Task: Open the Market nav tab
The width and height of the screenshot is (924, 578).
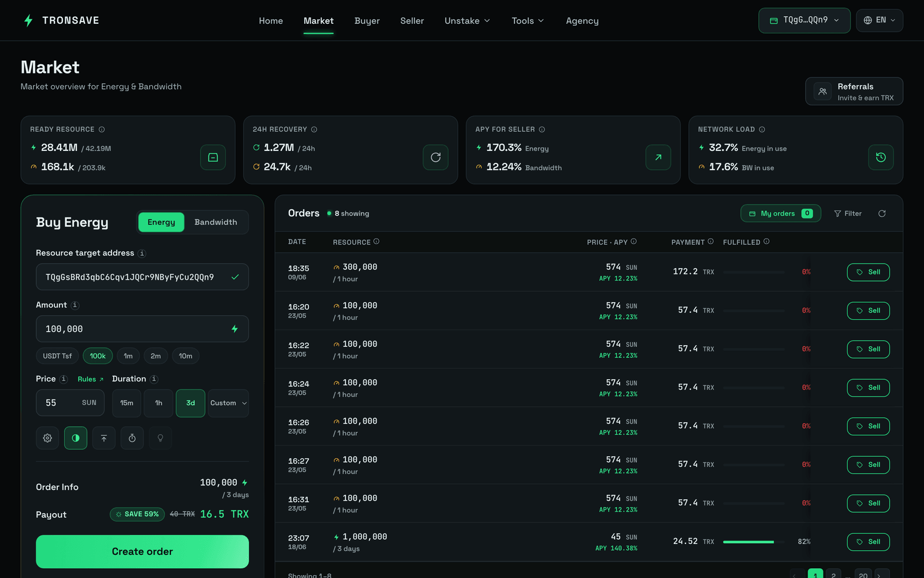Action: (319, 21)
